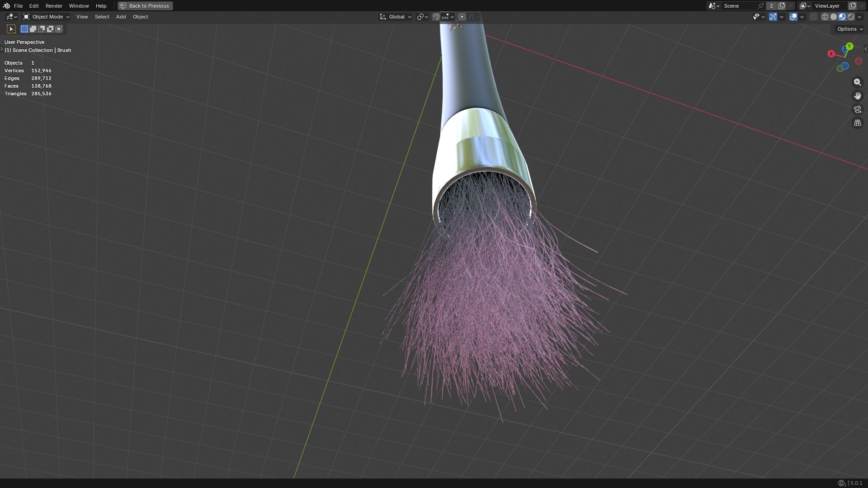Click the Y axis in navigation gizmo
868x488 pixels.
tap(849, 46)
